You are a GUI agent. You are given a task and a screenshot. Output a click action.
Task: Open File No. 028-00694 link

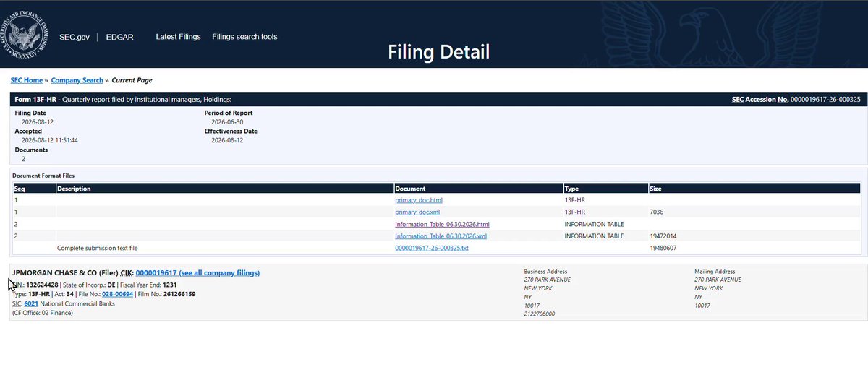point(116,294)
